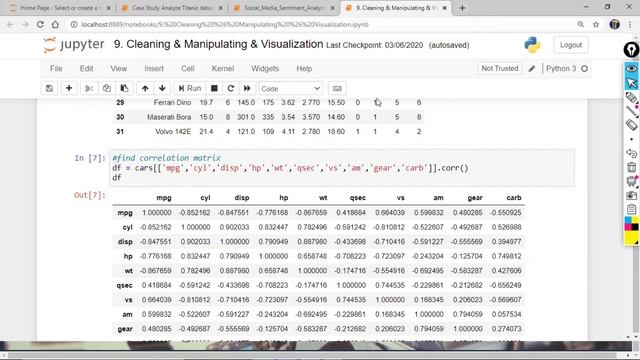Bookmark this page with star icon
Image resolution: width=640 pixels, height=360 pixels.
point(596,24)
